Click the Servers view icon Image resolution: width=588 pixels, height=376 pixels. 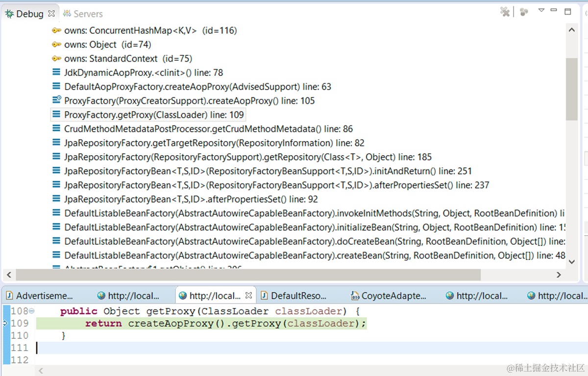click(67, 14)
